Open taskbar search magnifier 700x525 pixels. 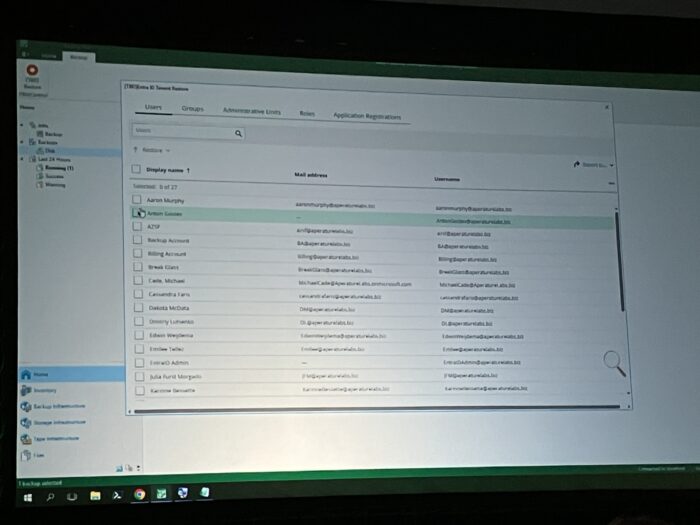50,496
